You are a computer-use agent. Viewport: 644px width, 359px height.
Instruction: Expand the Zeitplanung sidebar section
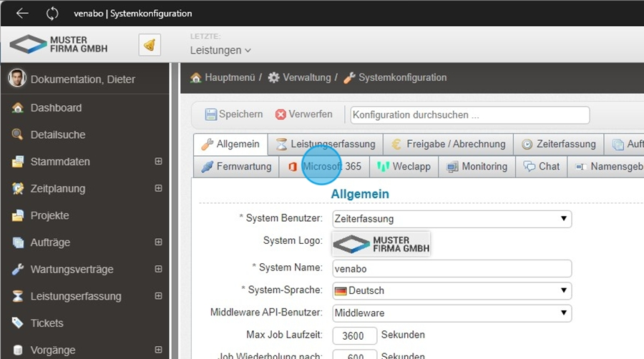coord(158,189)
